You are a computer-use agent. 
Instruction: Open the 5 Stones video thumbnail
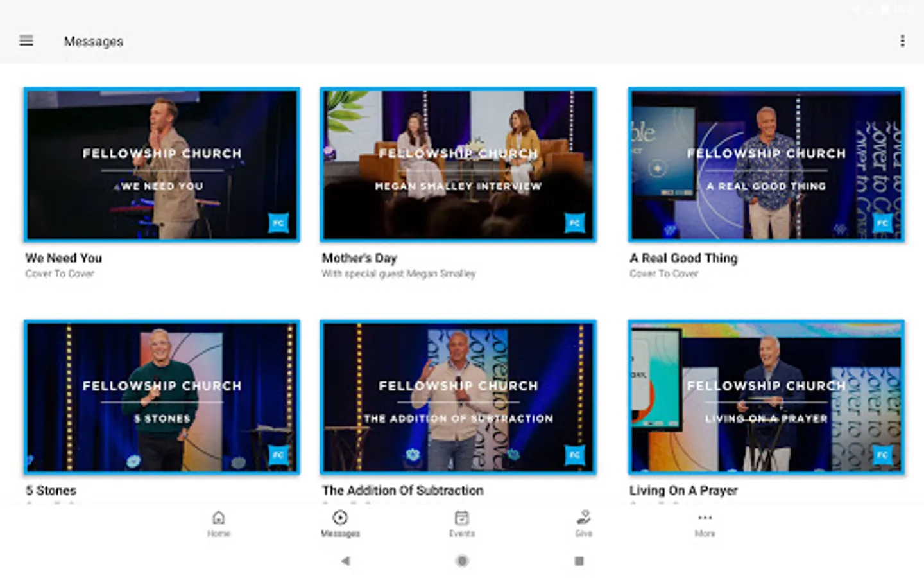pyautogui.click(x=162, y=397)
